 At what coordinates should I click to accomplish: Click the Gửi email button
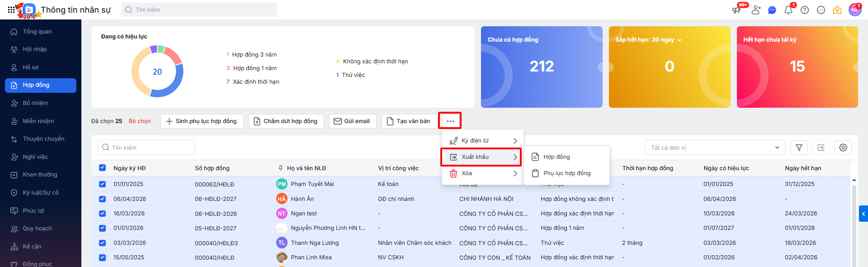pyautogui.click(x=353, y=121)
